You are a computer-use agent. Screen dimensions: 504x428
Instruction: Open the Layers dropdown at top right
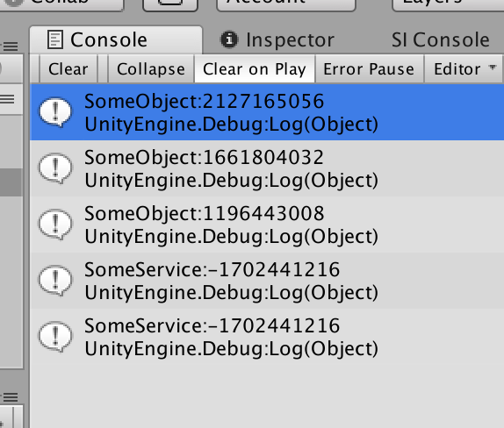(448, 4)
